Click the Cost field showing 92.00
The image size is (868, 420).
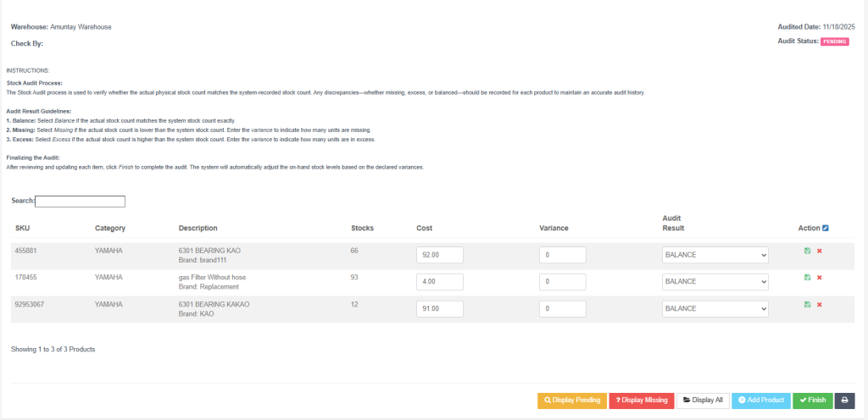click(440, 255)
